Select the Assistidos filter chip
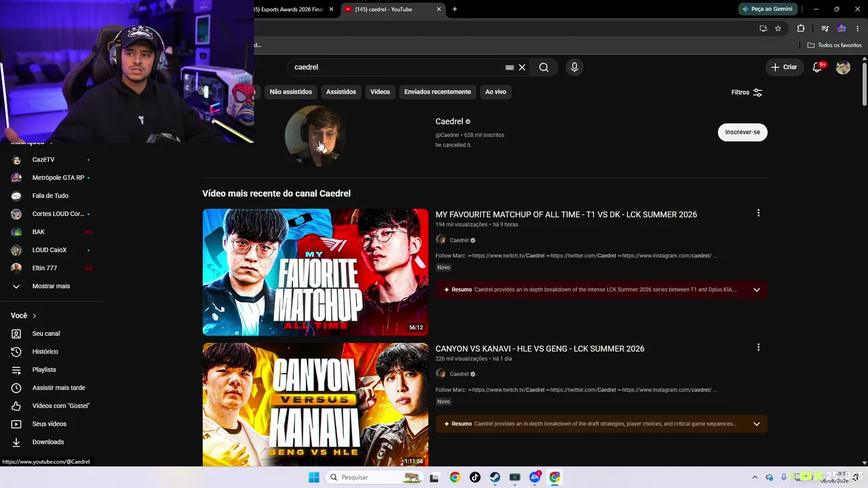 click(x=341, y=91)
